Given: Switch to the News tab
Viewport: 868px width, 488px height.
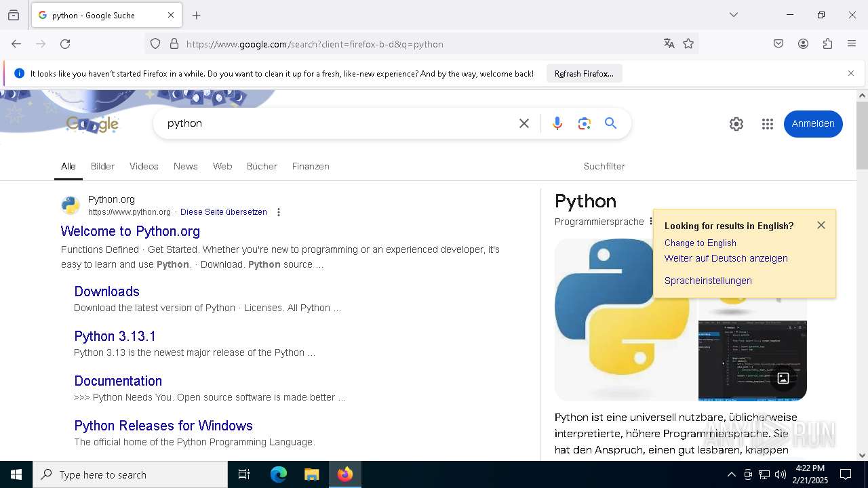Looking at the screenshot, I should [x=186, y=166].
